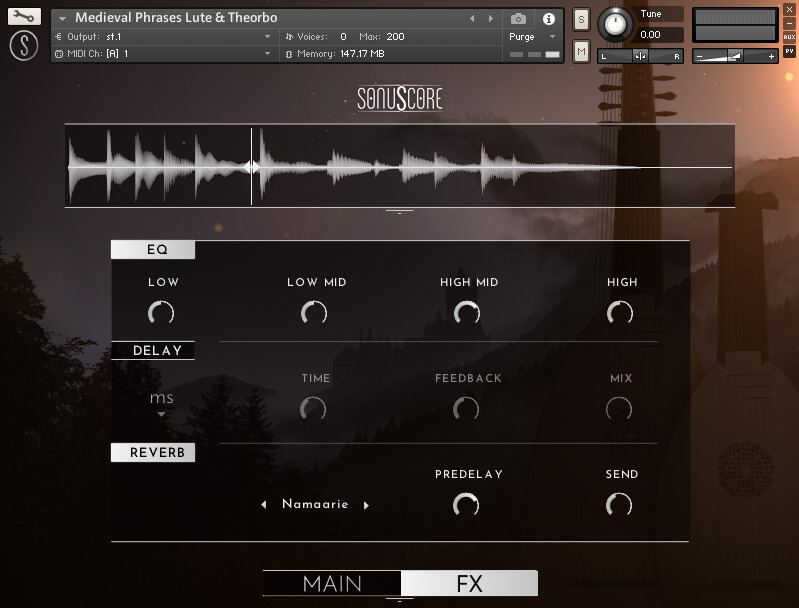
Task: Select the next reverb preset after Namaarie
Action: [x=366, y=505]
